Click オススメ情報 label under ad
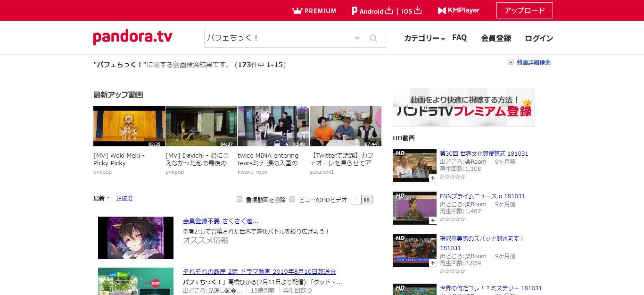 (206, 240)
